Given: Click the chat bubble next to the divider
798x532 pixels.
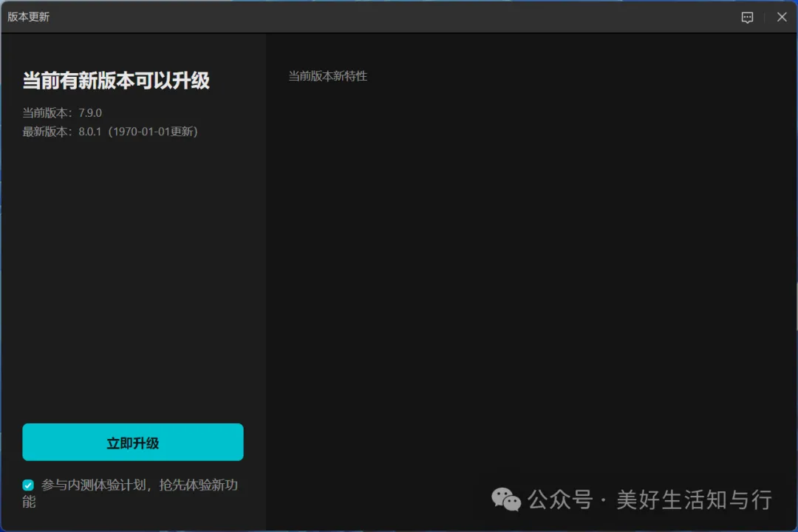Looking at the screenshot, I should [x=747, y=17].
